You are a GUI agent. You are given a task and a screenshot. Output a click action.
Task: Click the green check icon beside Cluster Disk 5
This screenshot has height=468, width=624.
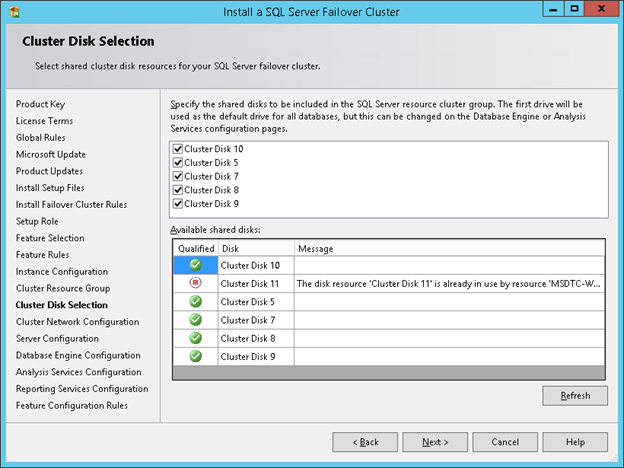[195, 301]
